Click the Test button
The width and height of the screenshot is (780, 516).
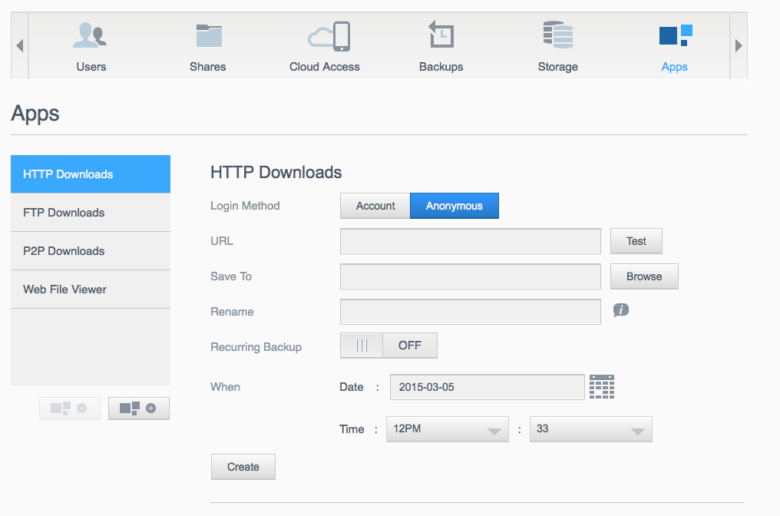pyautogui.click(x=636, y=241)
